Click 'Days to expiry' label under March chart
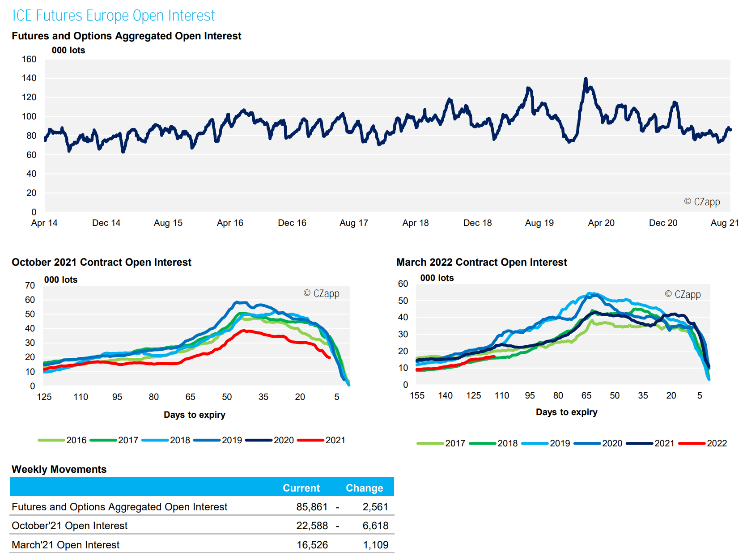 coord(567,412)
